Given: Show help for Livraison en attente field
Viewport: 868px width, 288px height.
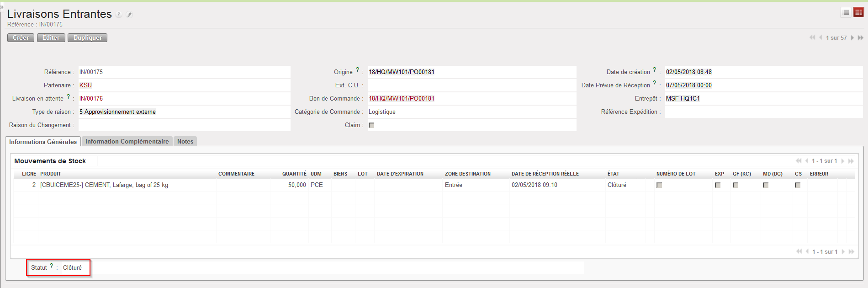Looking at the screenshot, I should click(69, 96).
